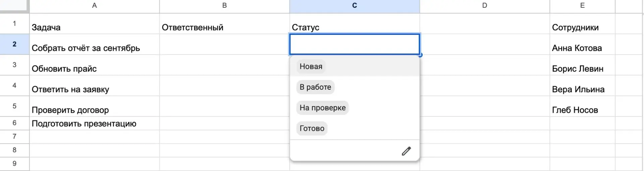
Task: Select cell "Борис Левин"
Action: [582, 65]
